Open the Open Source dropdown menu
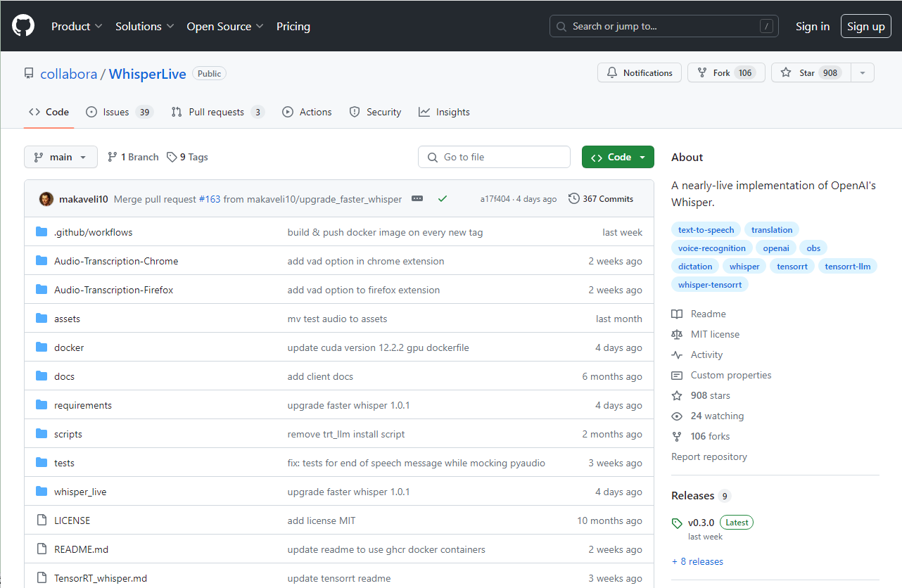 click(x=225, y=26)
